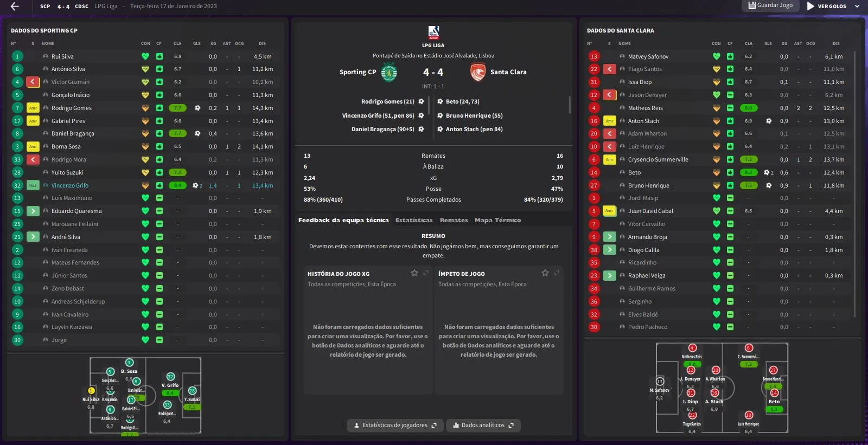
Task: Click the LPG Liga competition logo
Action: click(433, 33)
